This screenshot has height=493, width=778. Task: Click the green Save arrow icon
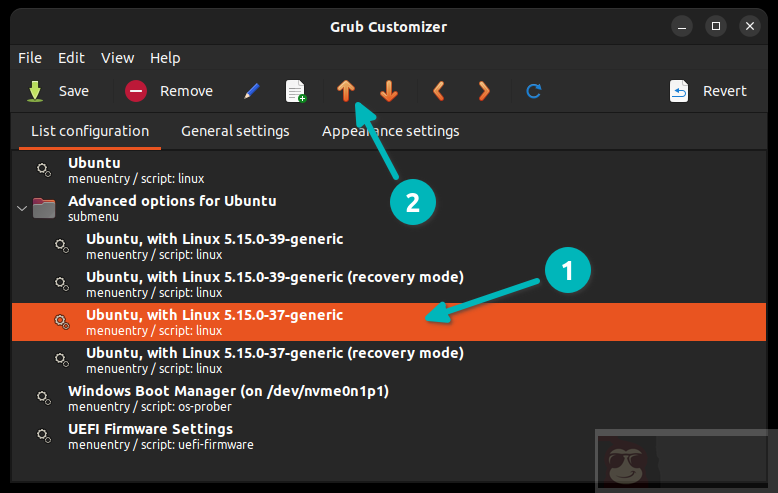pyautogui.click(x=35, y=91)
